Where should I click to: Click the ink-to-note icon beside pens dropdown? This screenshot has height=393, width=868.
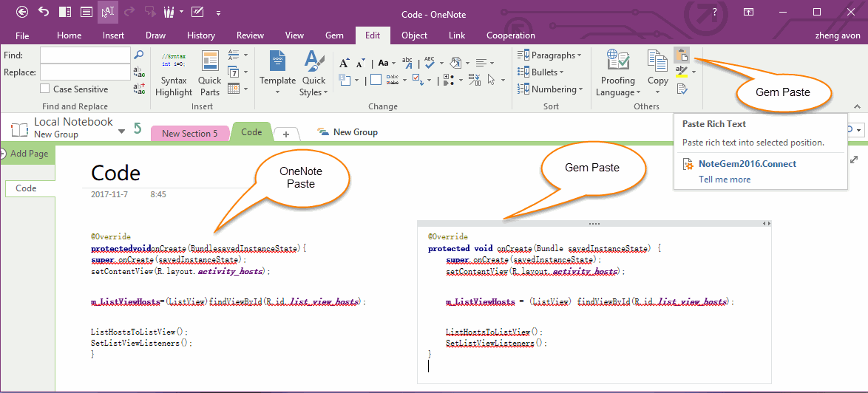coord(197,12)
